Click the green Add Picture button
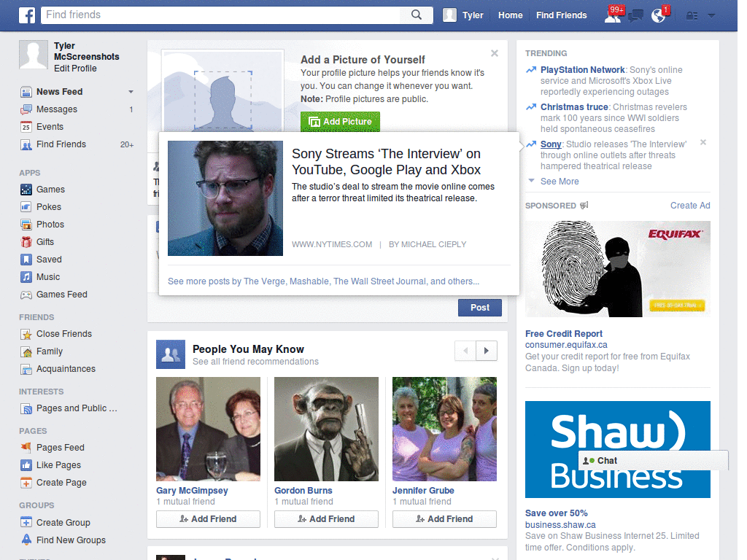The image size is (747, 560). pos(340,122)
